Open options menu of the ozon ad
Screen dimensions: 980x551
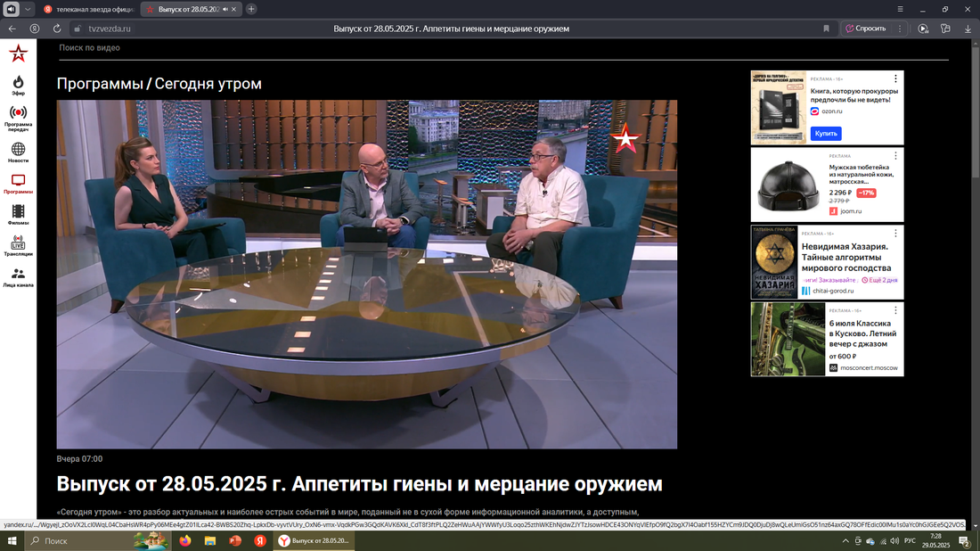point(895,78)
